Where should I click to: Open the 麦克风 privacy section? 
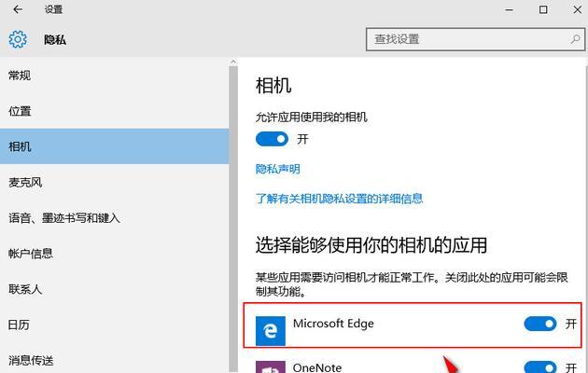click(115, 183)
